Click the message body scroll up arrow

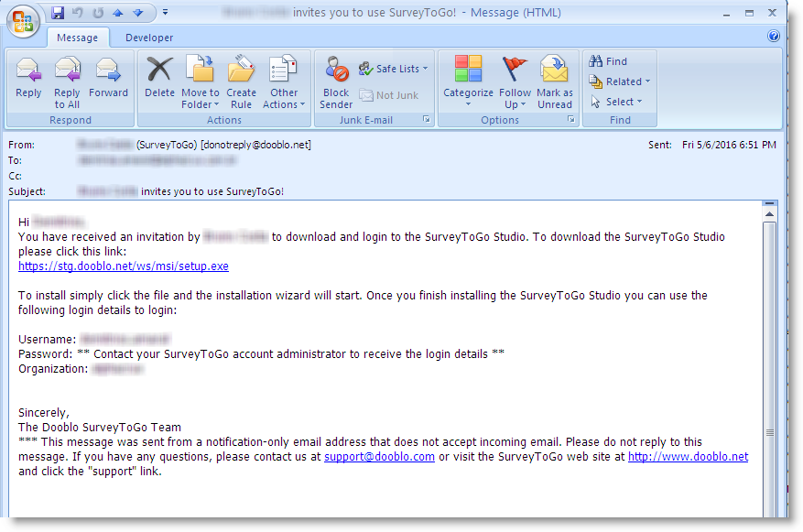pos(769,214)
